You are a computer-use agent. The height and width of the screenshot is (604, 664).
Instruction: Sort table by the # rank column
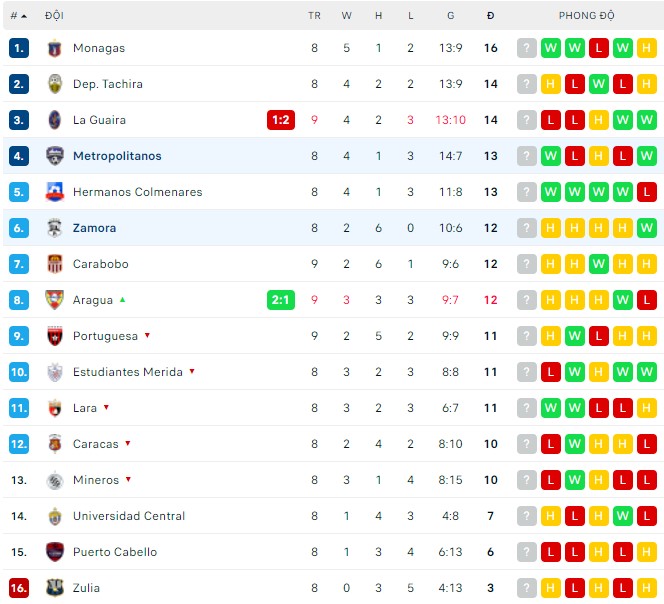coord(18,16)
